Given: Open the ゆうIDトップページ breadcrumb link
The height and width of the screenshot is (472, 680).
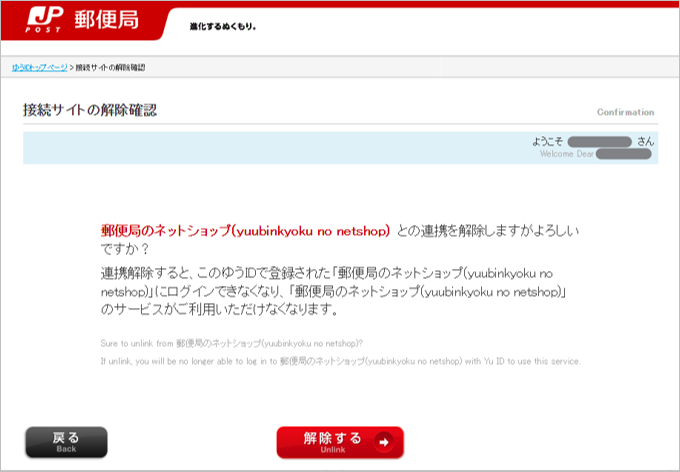Looking at the screenshot, I should coord(39,67).
